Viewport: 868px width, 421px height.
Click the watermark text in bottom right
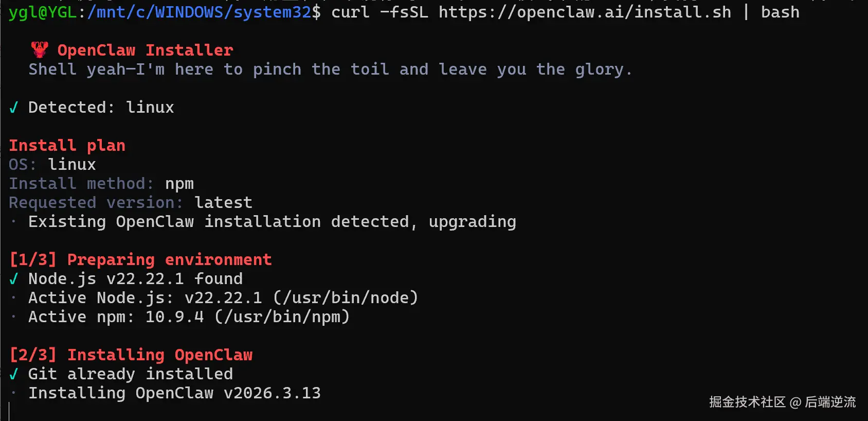tap(782, 402)
